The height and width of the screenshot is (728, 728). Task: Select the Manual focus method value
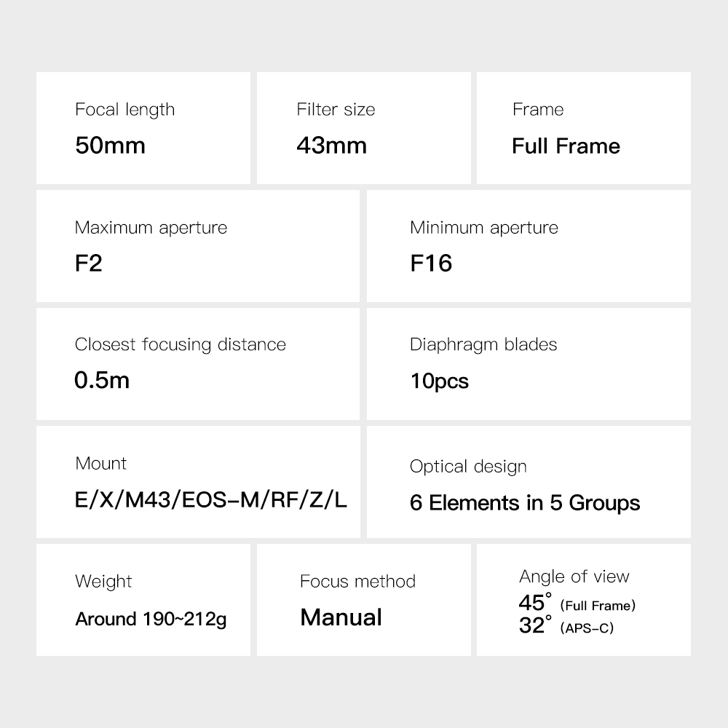point(341,617)
